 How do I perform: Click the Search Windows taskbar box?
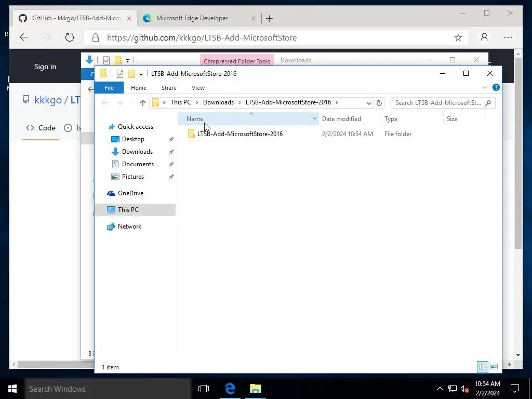[108, 389]
